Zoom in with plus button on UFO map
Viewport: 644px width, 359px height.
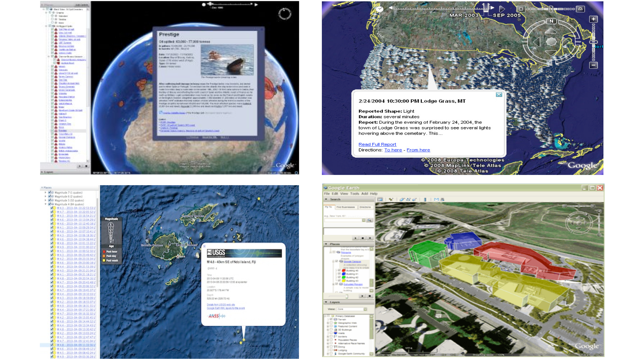click(593, 19)
